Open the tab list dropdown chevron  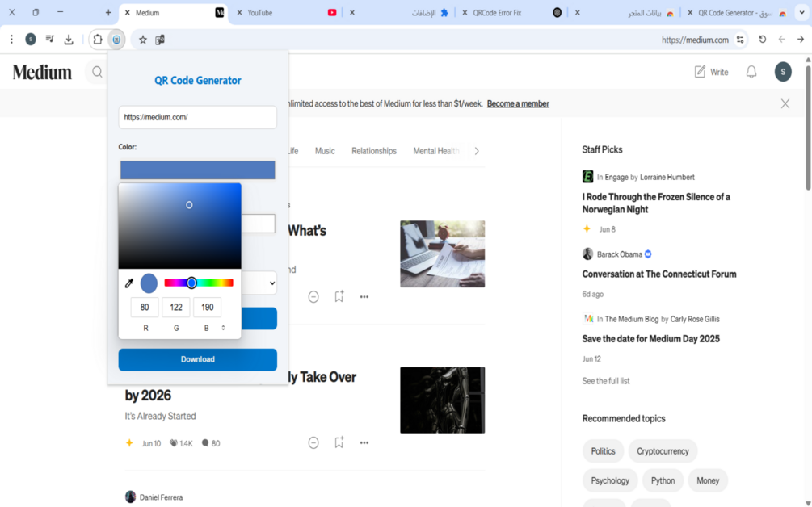(802, 12)
